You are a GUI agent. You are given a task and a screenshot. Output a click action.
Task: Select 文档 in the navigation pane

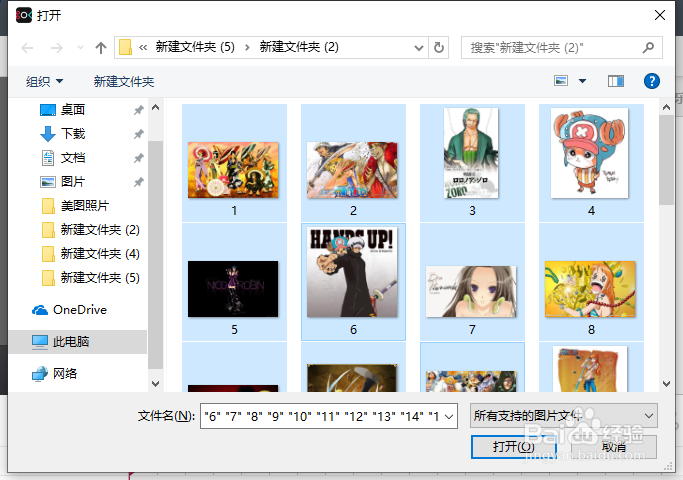(72, 158)
